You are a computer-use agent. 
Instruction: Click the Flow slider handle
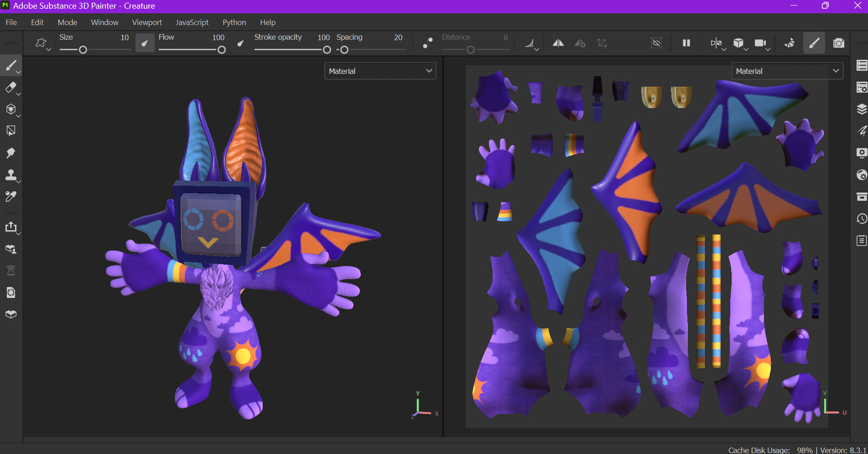pos(221,50)
